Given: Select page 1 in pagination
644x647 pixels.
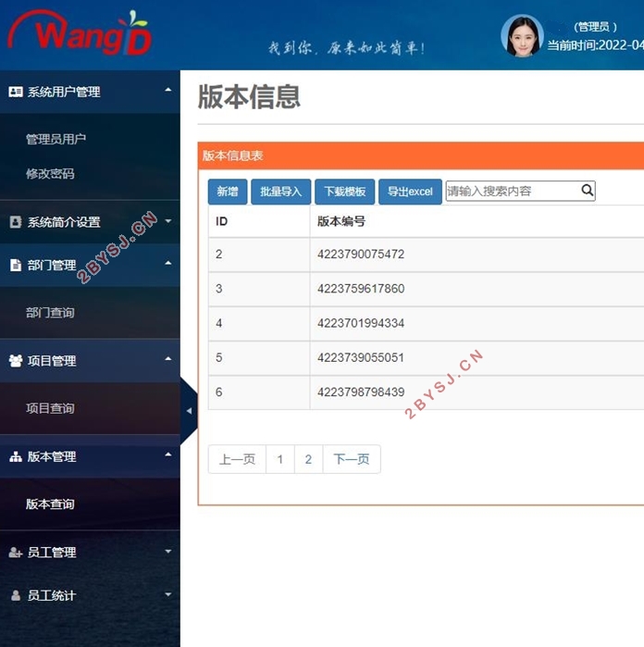Looking at the screenshot, I should [x=280, y=459].
